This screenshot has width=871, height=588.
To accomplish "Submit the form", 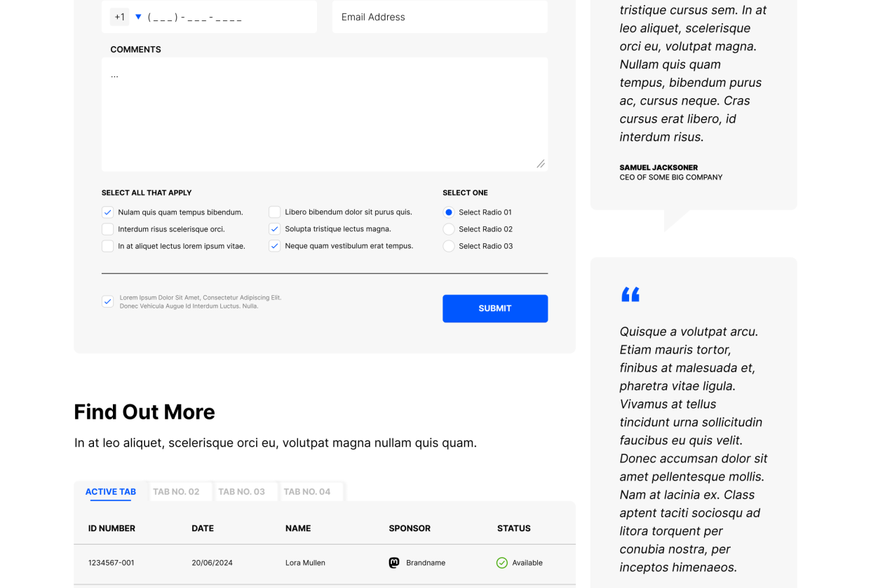I will point(495,308).
